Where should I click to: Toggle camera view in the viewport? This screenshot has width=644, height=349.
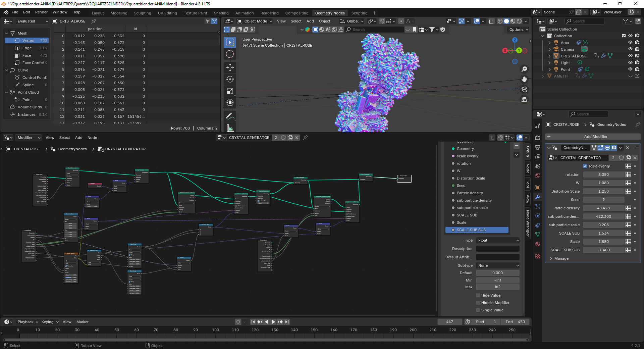tap(524, 89)
